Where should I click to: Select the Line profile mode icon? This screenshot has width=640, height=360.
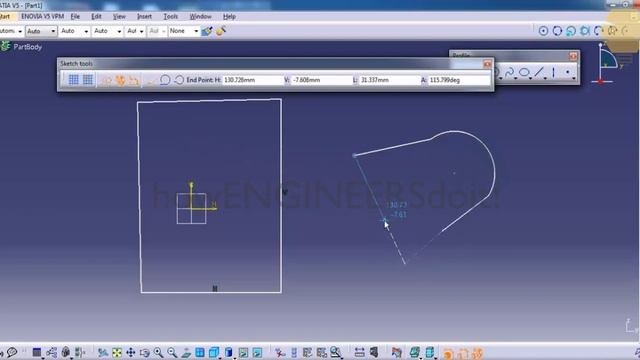150,80
